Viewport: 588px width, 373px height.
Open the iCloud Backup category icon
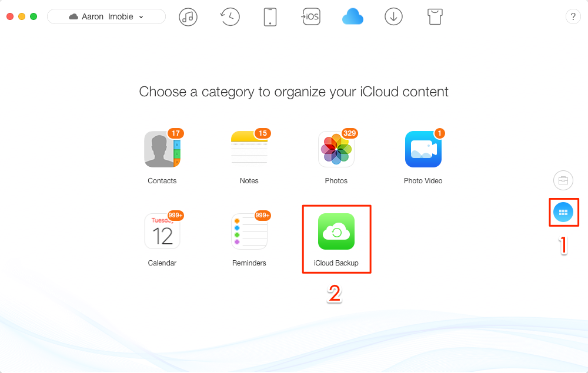pos(336,231)
